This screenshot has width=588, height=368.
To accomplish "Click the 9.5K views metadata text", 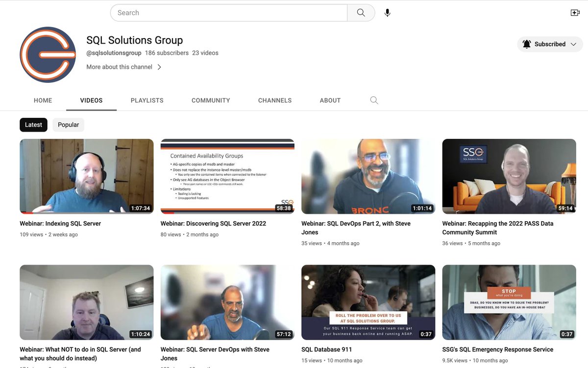I will 455,361.
